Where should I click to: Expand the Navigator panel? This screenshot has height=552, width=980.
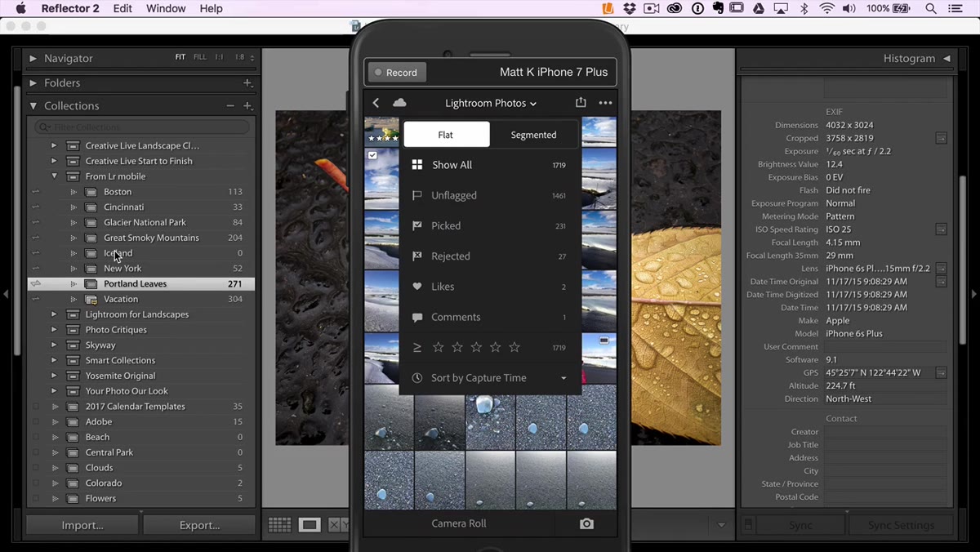coord(33,59)
